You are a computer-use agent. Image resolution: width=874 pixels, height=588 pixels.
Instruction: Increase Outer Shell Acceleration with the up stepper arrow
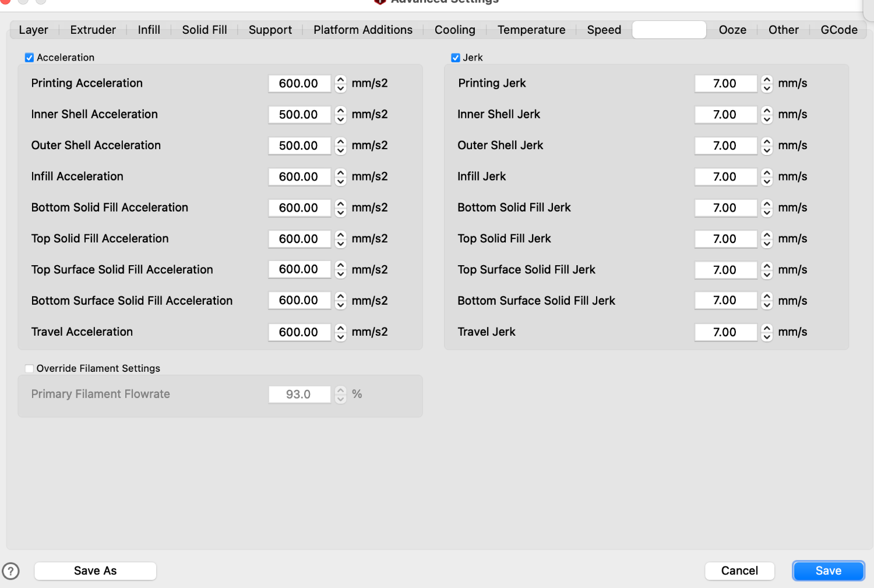point(341,141)
